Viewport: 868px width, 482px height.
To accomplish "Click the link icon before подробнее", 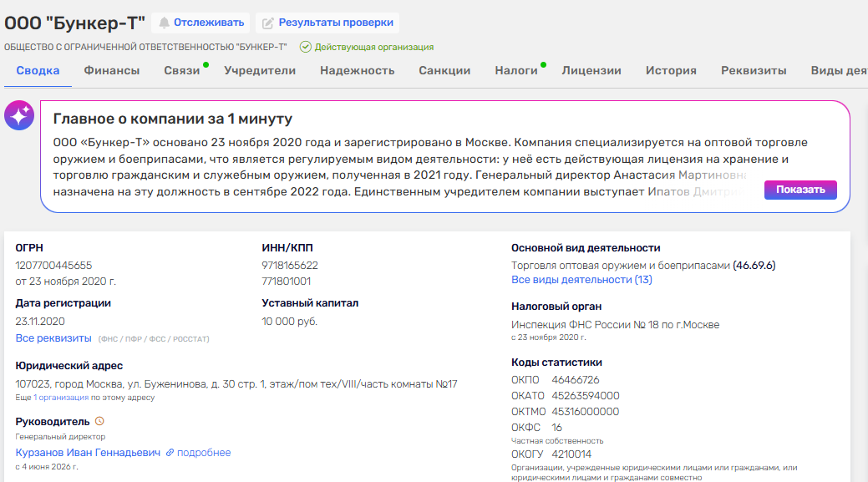I will [x=170, y=453].
